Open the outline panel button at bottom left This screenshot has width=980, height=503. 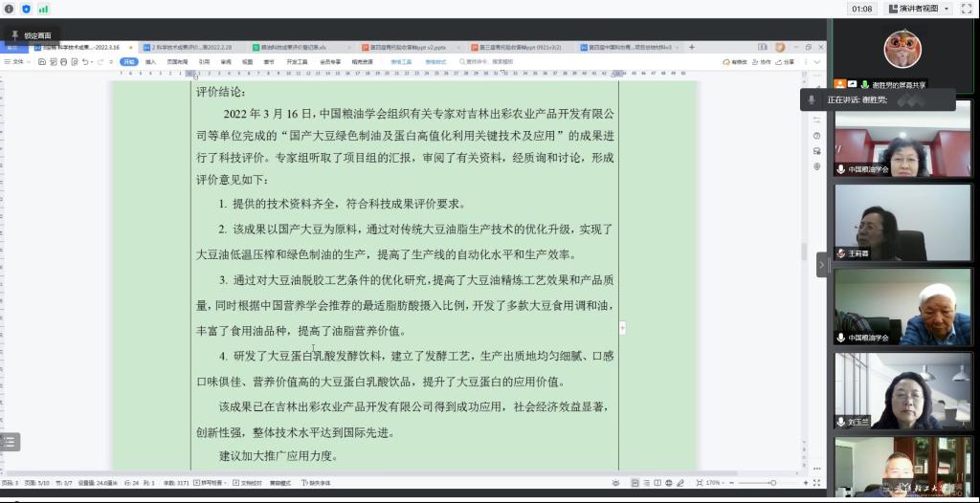10,442
